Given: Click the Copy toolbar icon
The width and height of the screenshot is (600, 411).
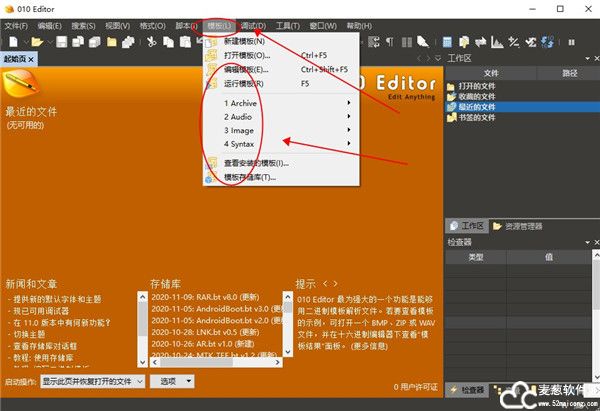Looking at the screenshot, I should point(168,42).
